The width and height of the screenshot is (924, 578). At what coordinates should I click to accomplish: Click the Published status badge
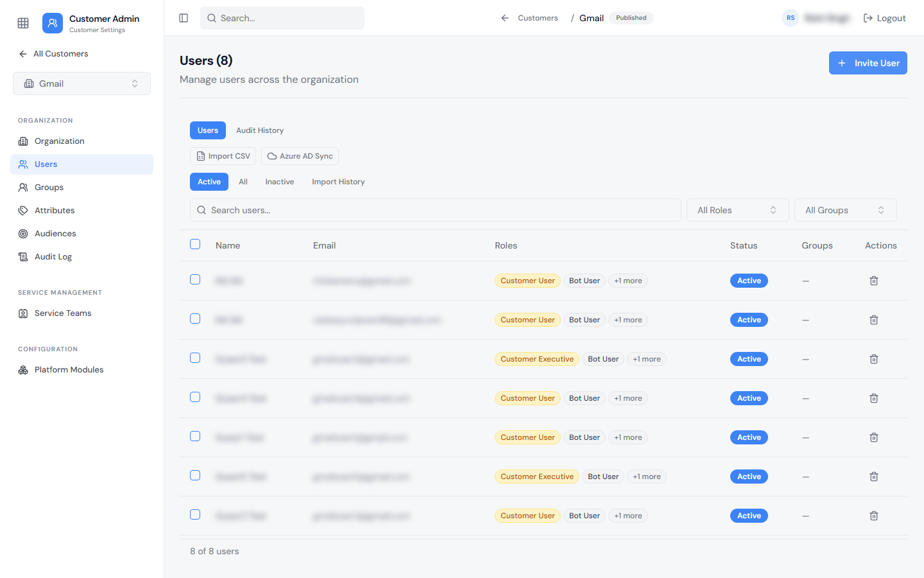(631, 18)
